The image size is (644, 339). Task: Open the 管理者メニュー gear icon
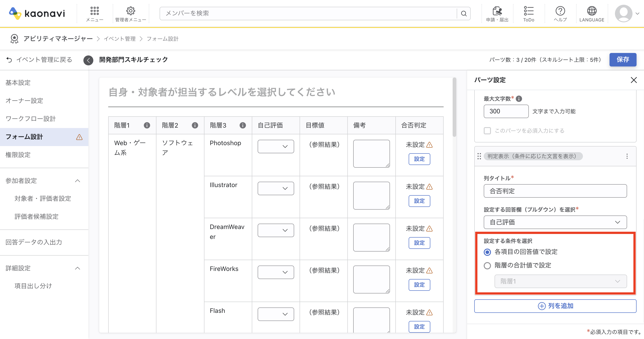click(131, 11)
